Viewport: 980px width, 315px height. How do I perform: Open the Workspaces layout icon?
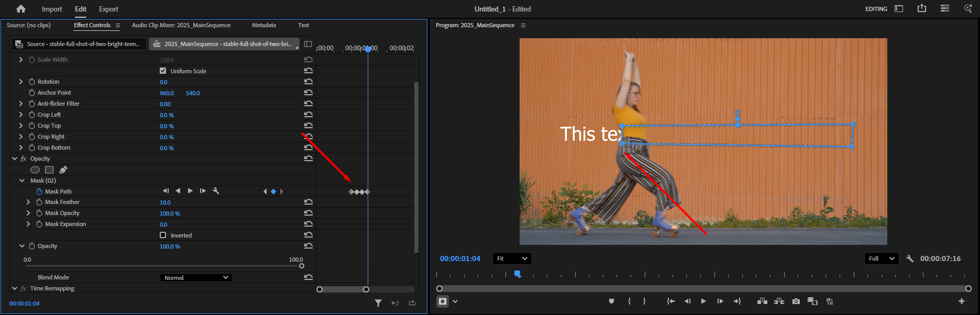(899, 9)
